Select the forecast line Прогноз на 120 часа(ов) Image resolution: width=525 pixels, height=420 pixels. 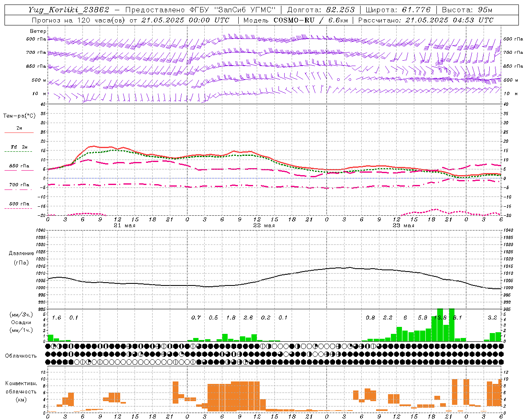coord(79,20)
